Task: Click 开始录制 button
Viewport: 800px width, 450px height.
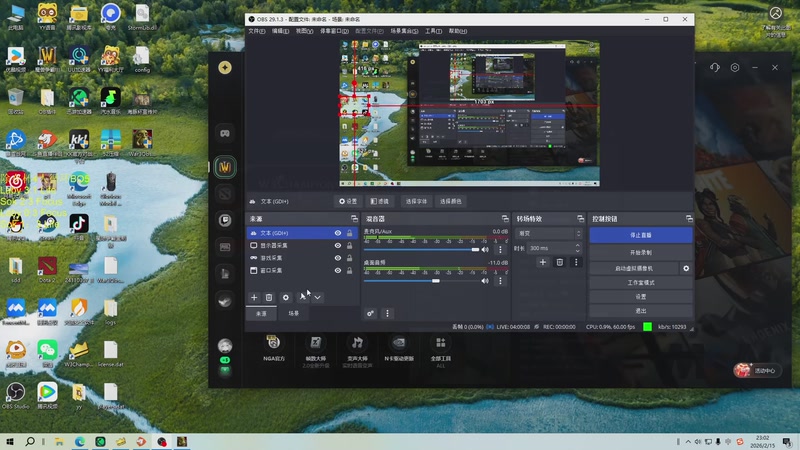Action: click(x=641, y=253)
